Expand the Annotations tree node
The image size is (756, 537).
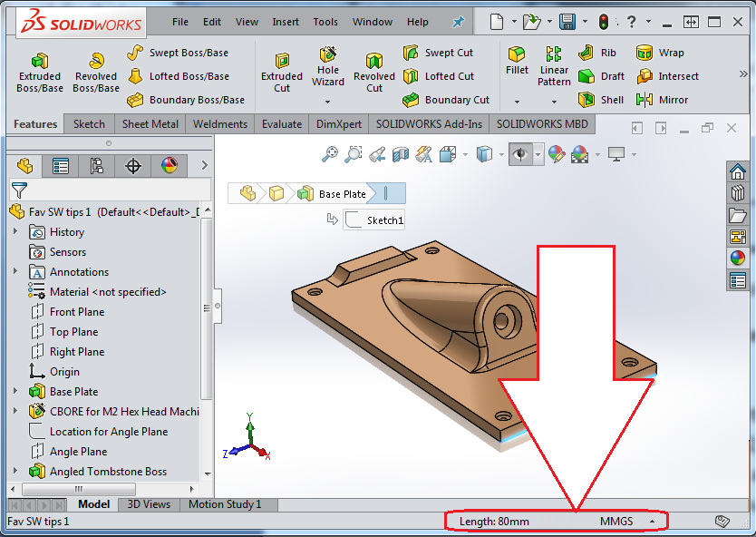tap(15, 271)
